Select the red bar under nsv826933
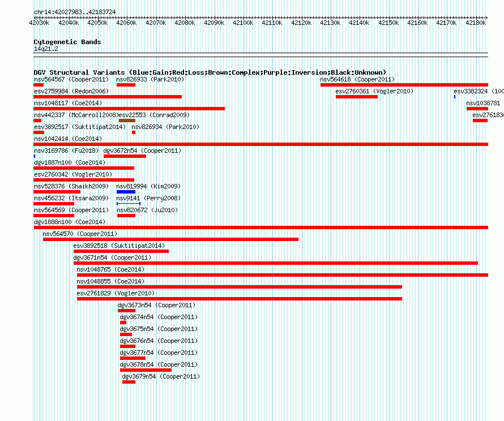The height and width of the screenshot is (421, 504). (x=126, y=85)
